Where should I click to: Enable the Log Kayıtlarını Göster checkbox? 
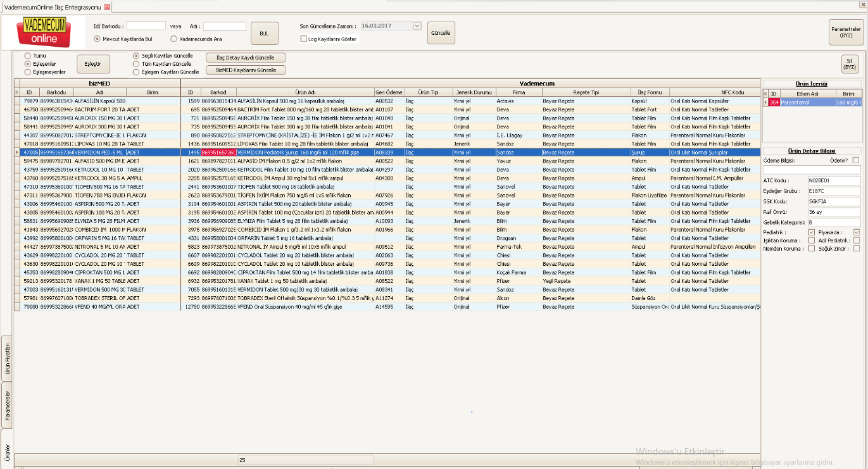pyautogui.click(x=304, y=39)
